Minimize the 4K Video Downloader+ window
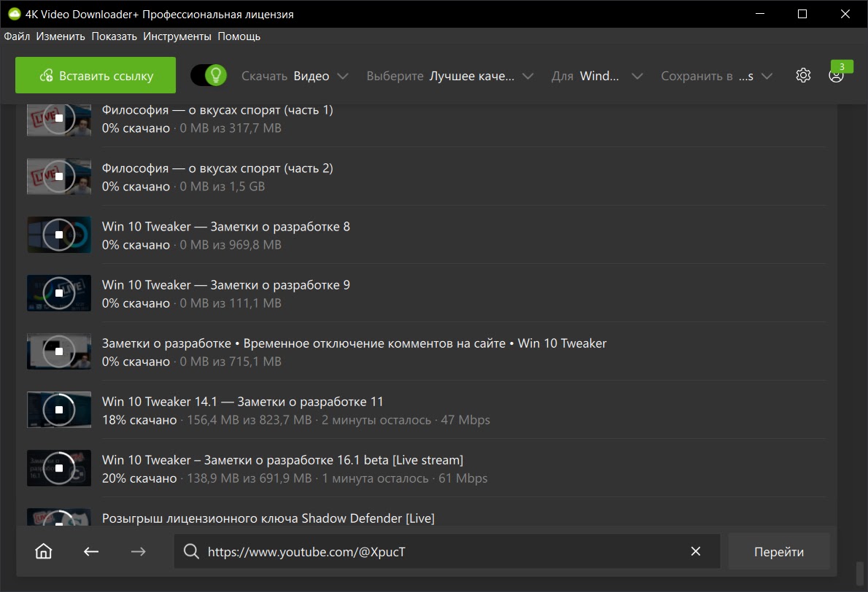Screen dimensions: 868x592 click(760, 14)
